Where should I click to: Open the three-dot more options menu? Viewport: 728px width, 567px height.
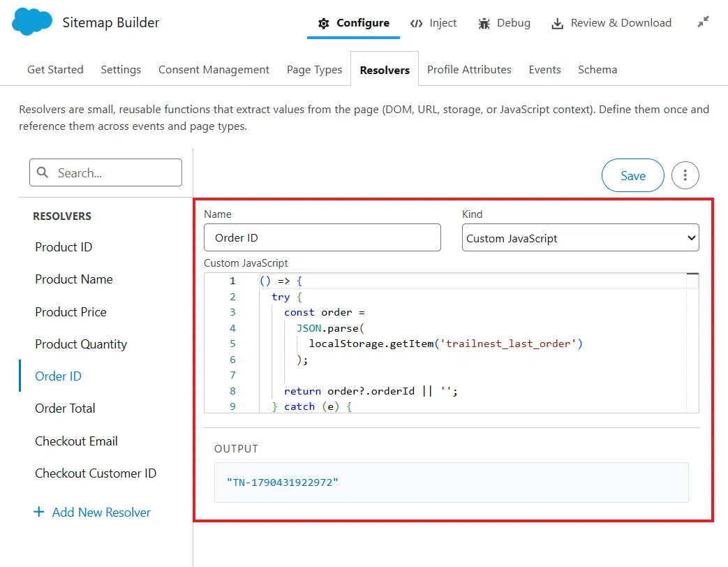tap(685, 175)
